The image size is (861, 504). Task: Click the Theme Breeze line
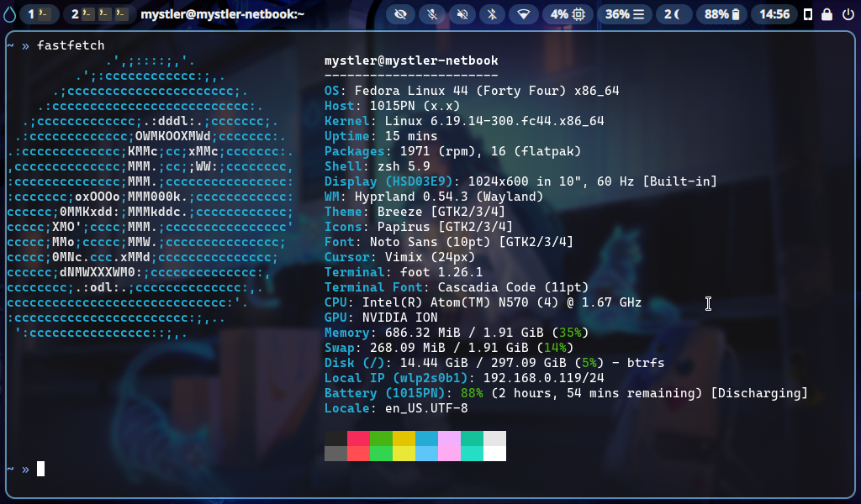pyautogui.click(x=415, y=212)
